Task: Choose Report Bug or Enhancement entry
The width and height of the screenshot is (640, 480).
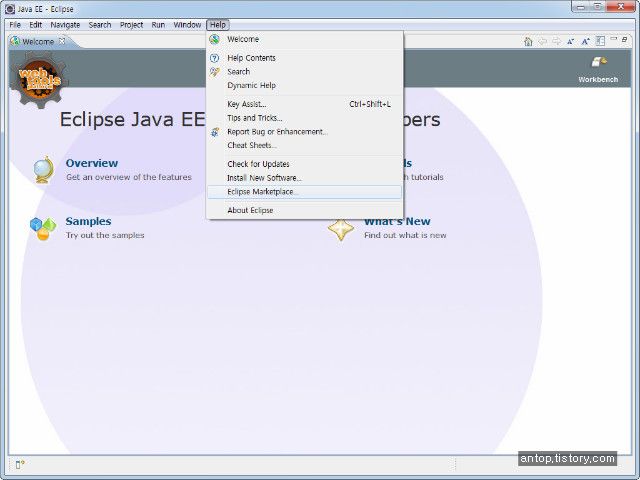Action: [305, 132]
